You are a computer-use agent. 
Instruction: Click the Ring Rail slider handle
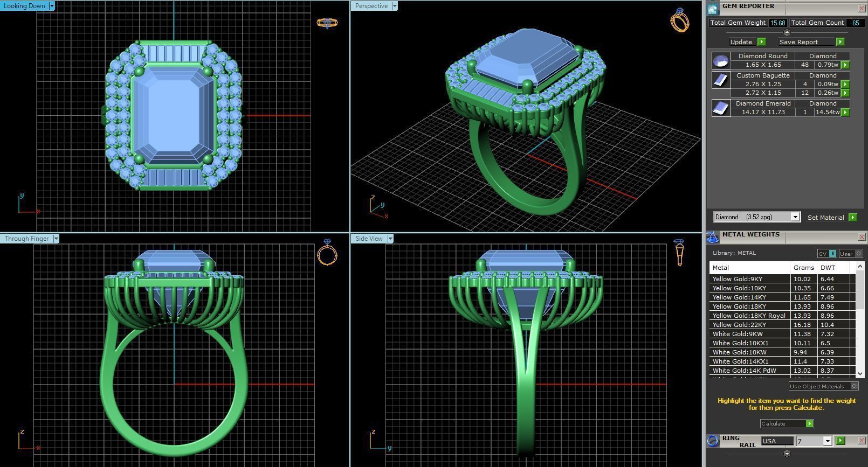[787, 454]
